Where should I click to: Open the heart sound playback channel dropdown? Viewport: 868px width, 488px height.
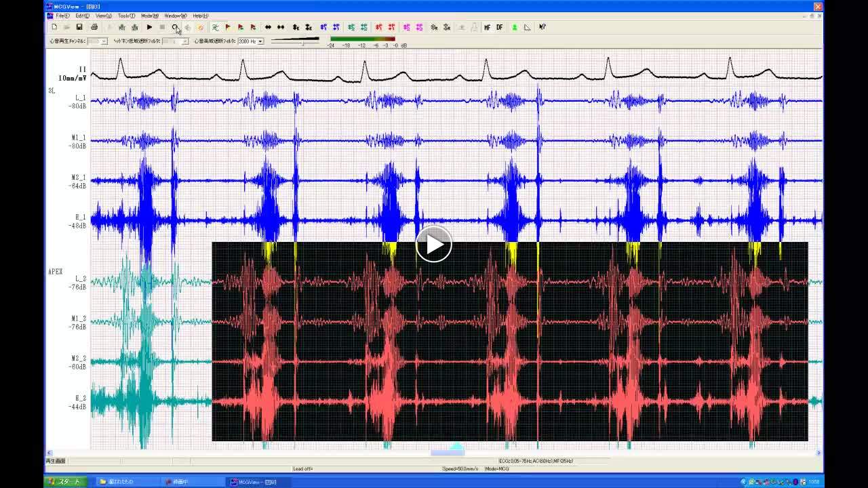click(x=103, y=41)
